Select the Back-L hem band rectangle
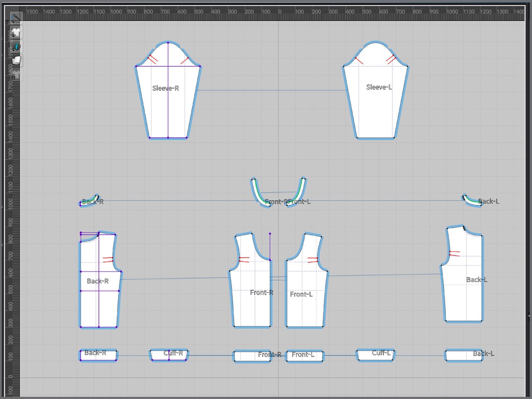The image size is (532, 399). (x=463, y=356)
